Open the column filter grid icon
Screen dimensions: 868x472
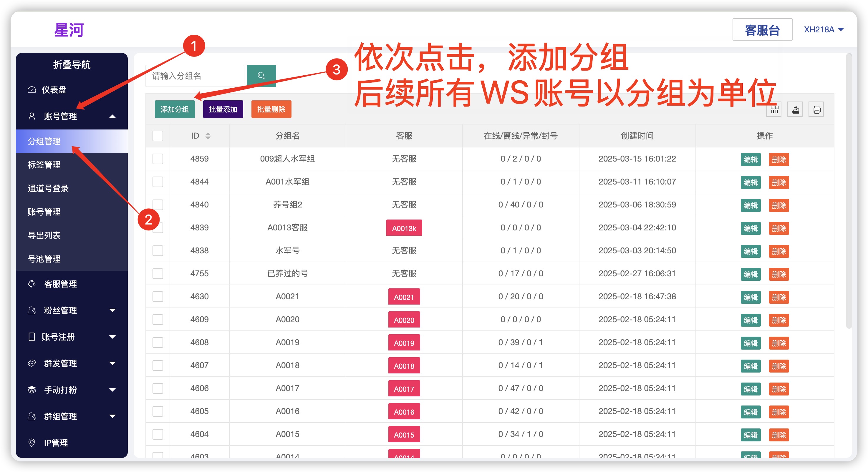[x=774, y=109]
